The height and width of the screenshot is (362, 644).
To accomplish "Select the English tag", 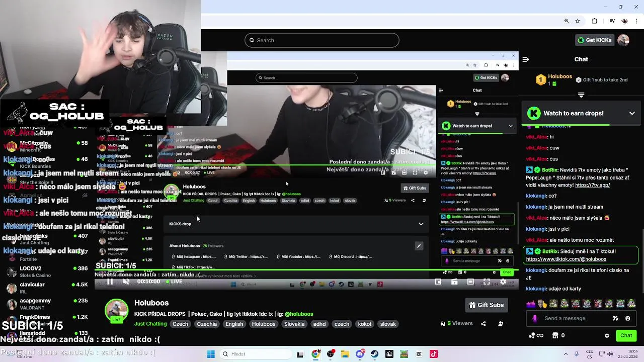I will [x=234, y=324].
